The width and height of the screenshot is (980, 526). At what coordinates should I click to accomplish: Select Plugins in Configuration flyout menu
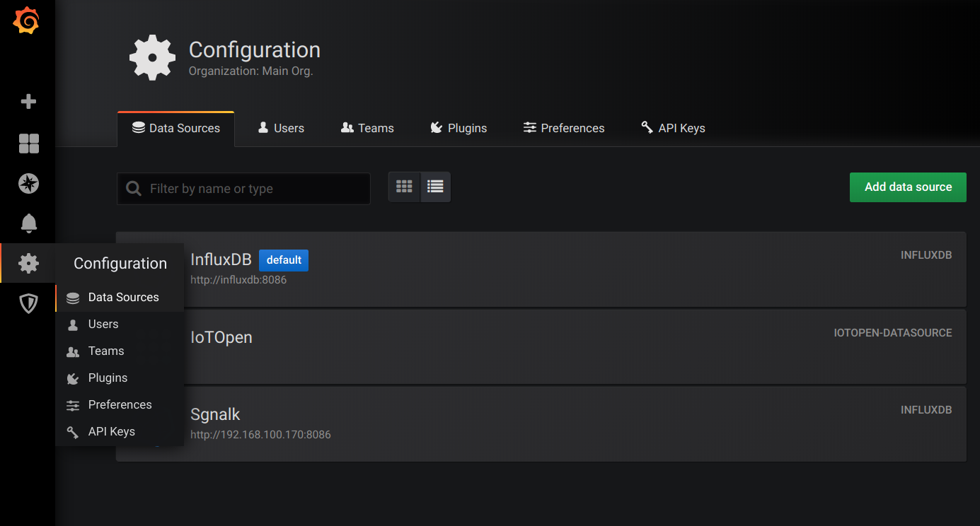pyautogui.click(x=120, y=378)
